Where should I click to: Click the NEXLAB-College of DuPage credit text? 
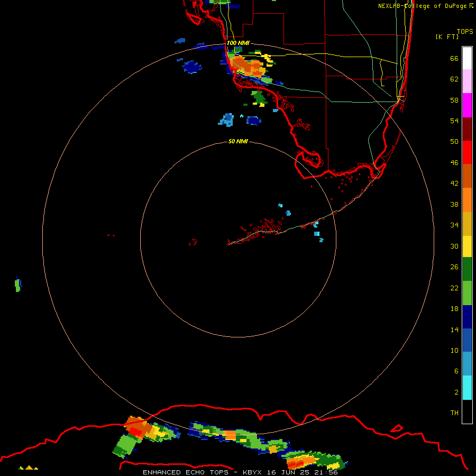point(423,6)
